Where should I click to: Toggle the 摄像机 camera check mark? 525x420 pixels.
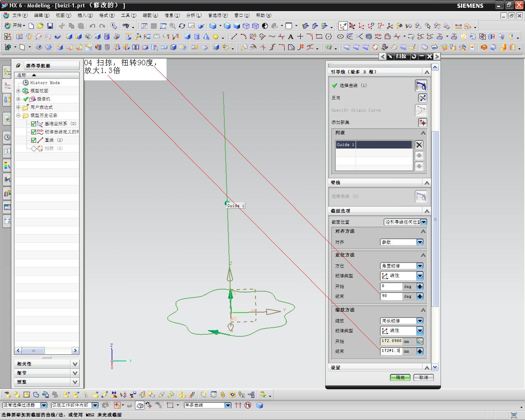26,99
